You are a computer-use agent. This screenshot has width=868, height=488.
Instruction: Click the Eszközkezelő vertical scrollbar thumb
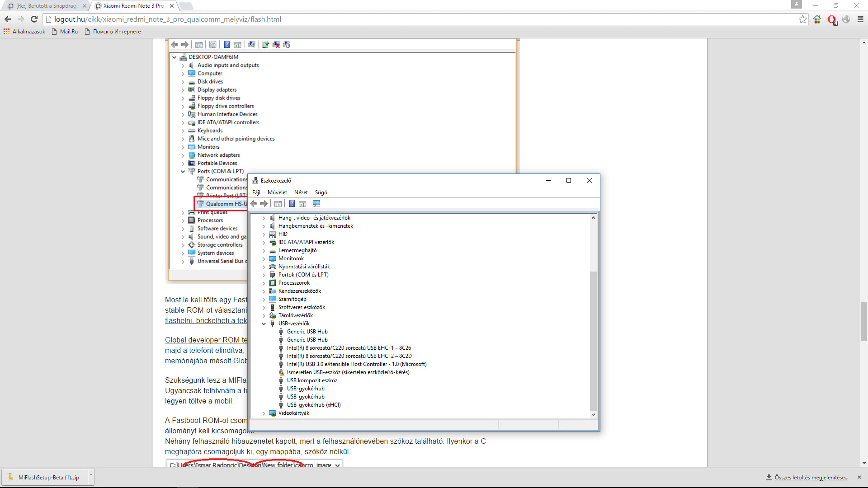(593, 341)
